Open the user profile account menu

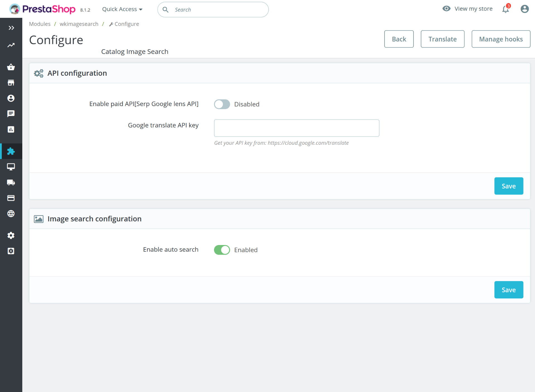tap(524, 9)
